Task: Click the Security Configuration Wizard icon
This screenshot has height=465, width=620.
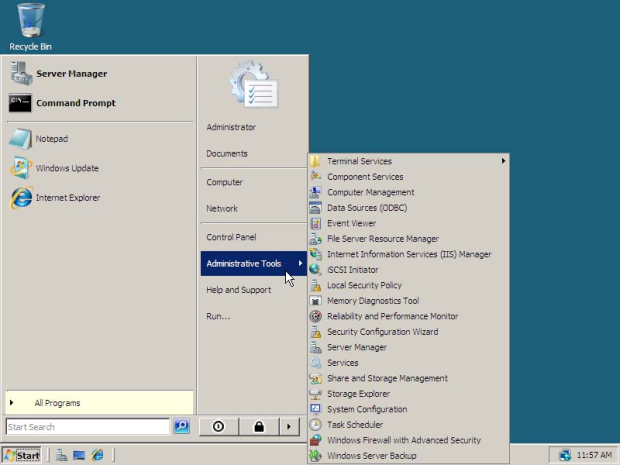Action: pyautogui.click(x=315, y=331)
